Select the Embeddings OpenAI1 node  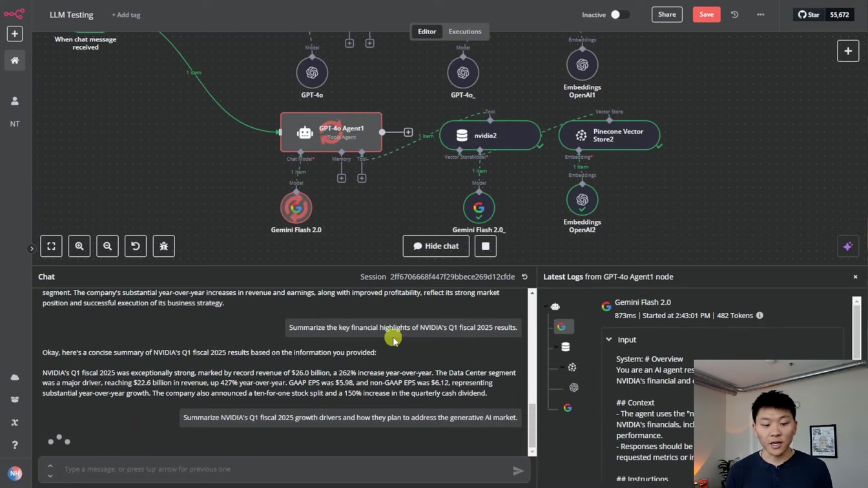click(582, 65)
